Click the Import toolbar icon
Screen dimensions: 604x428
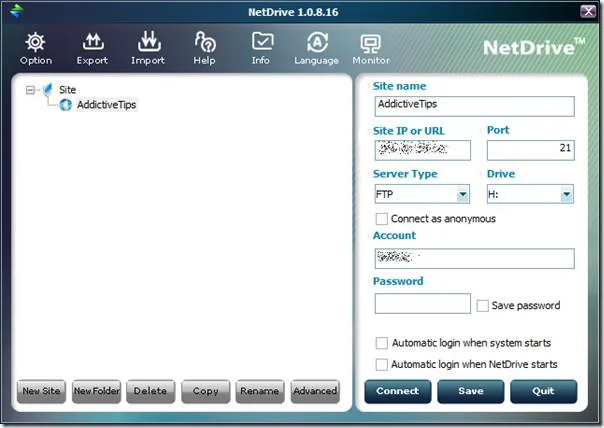point(149,41)
